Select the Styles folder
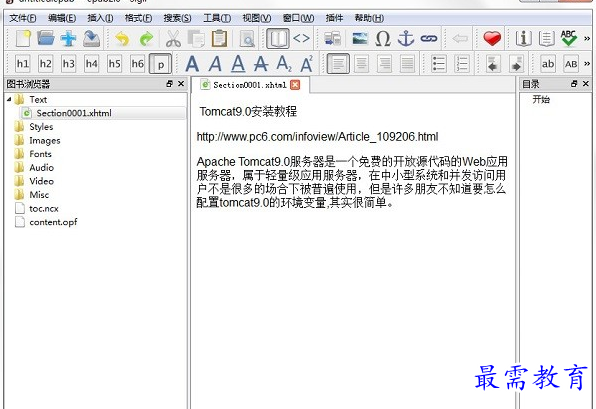This screenshot has width=596, height=409. (41, 127)
